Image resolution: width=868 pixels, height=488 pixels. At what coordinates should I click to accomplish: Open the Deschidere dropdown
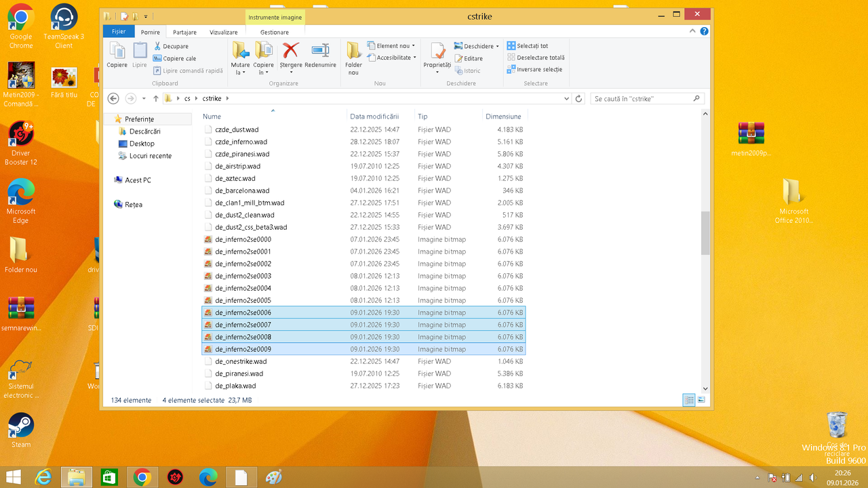[498, 46]
